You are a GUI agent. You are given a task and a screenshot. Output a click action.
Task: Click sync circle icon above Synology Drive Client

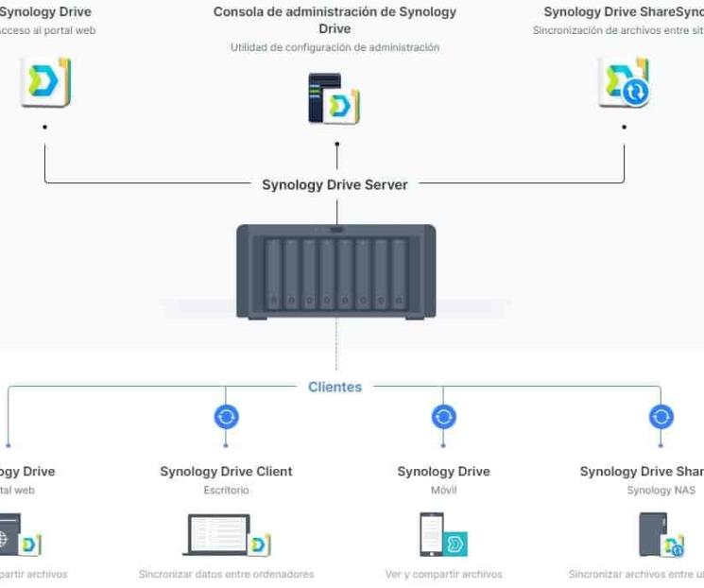pos(226,417)
